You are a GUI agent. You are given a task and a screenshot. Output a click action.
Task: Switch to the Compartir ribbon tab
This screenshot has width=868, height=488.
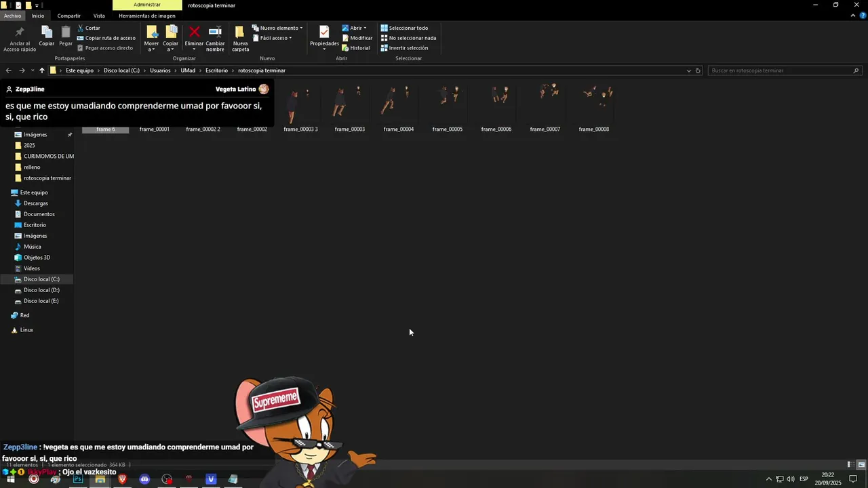click(x=68, y=16)
